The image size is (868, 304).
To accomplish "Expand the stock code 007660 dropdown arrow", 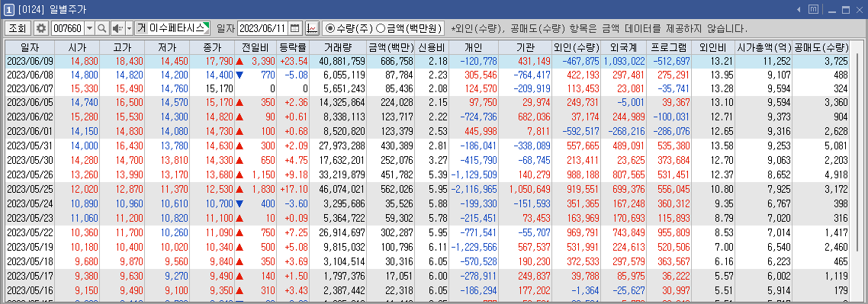I will click(x=90, y=27).
